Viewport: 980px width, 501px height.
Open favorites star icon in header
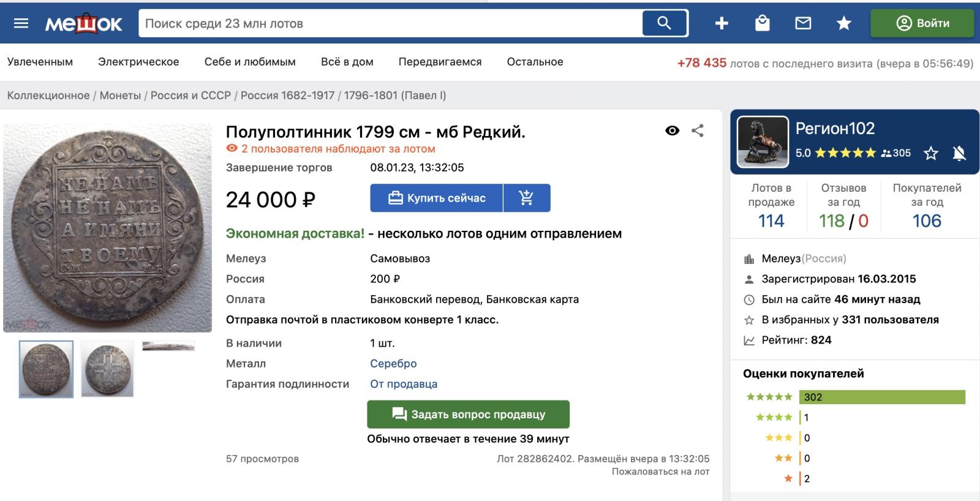pyautogui.click(x=844, y=23)
